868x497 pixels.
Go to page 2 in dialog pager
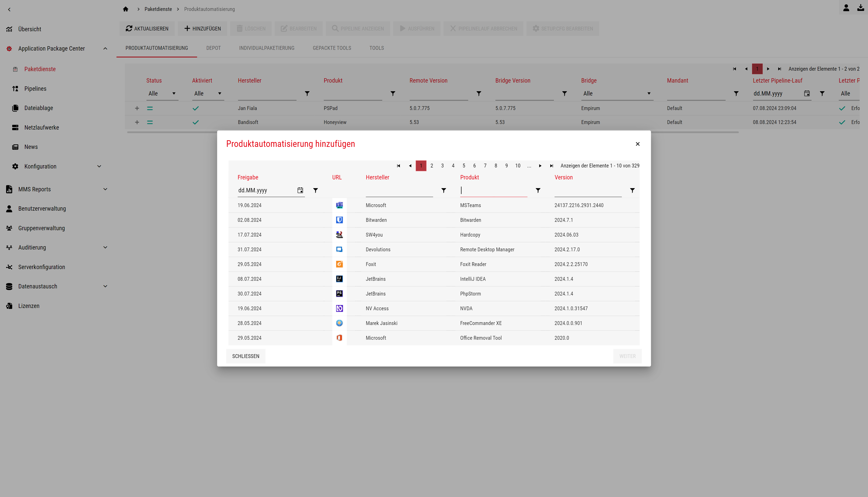point(432,166)
